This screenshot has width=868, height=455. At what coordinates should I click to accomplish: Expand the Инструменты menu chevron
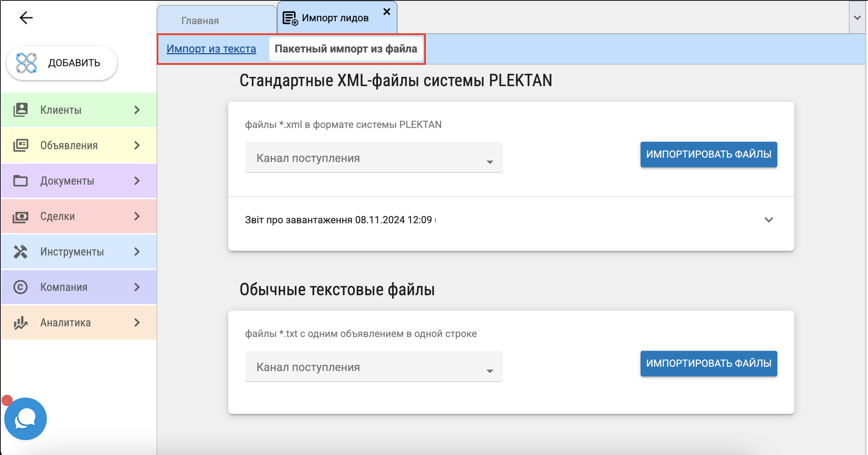pos(137,252)
